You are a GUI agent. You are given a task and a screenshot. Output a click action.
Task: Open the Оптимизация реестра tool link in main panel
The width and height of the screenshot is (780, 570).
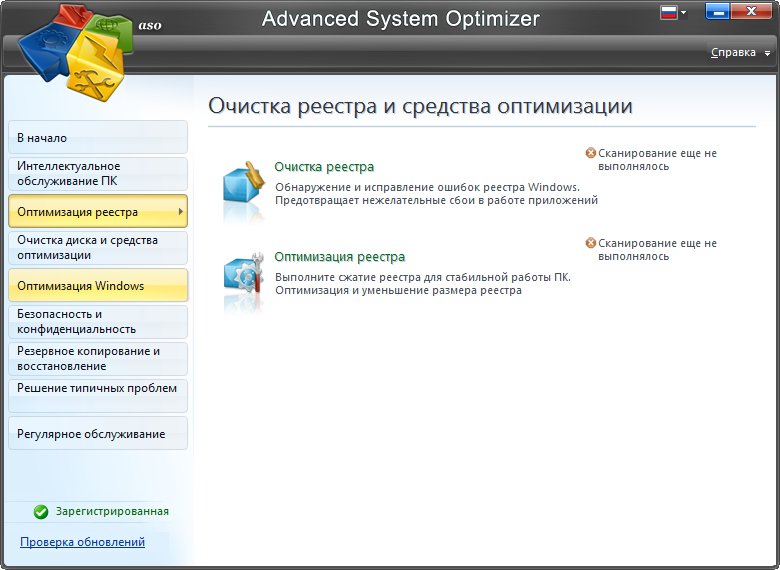click(340, 257)
